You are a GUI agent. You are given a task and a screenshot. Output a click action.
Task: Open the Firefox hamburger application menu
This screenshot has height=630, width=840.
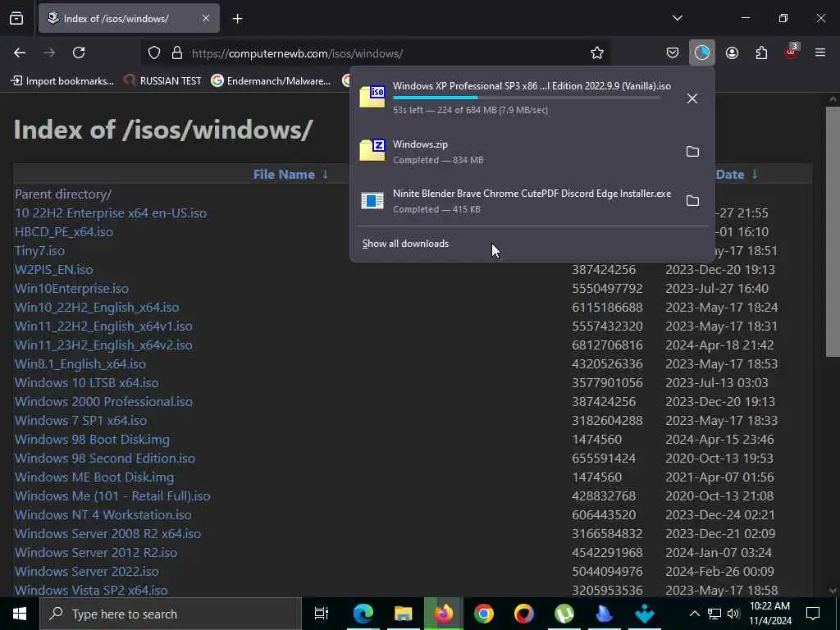pyautogui.click(x=820, y=52)
